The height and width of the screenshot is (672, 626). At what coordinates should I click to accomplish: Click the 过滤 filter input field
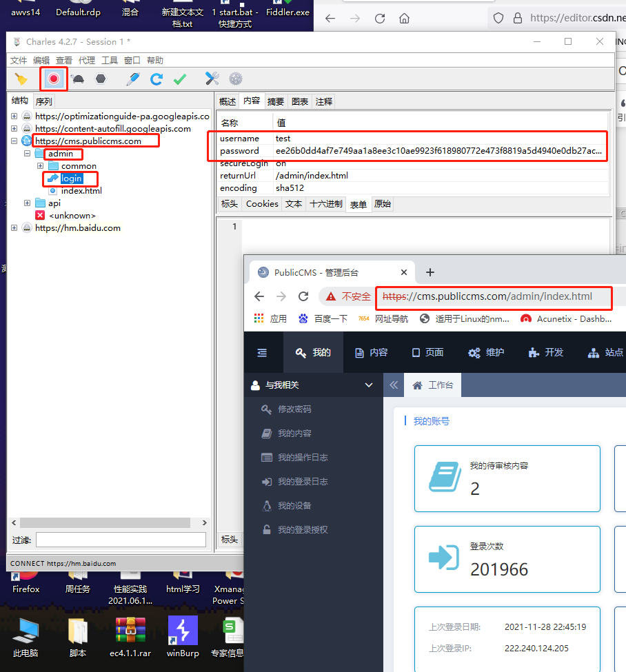pos(121,539)
